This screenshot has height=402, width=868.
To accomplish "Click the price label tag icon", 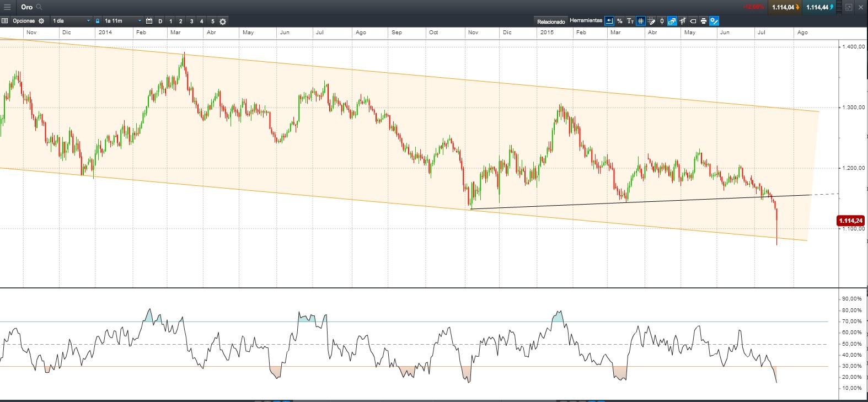I will (693, 21).
